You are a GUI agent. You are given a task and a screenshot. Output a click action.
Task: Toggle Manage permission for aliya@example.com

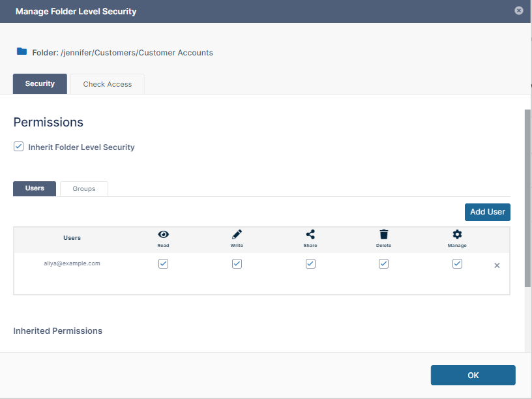[x=457, y=264]
